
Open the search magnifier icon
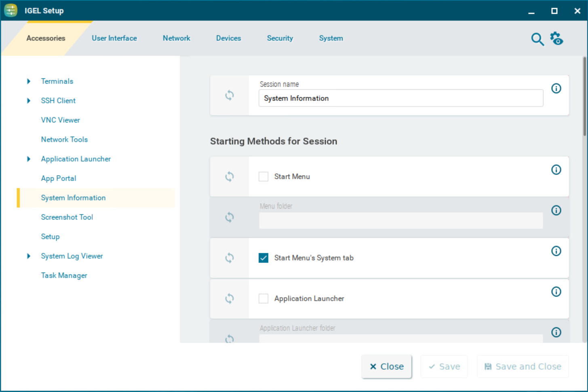[537, 39]
